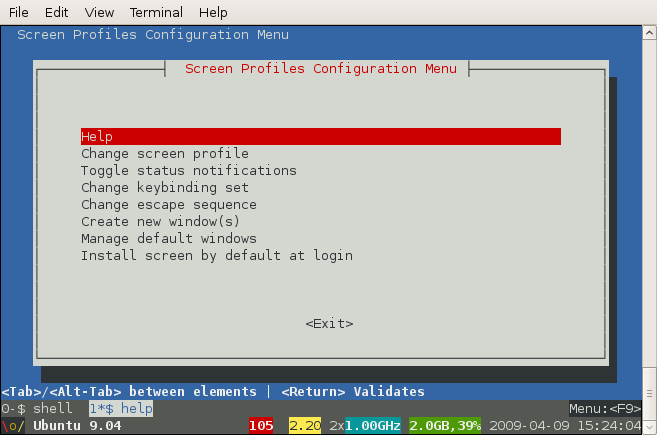Click the 1.00GHz CPU frequency indicator
The width and height of the screenshot is (657, 435).
pos(373,426)
